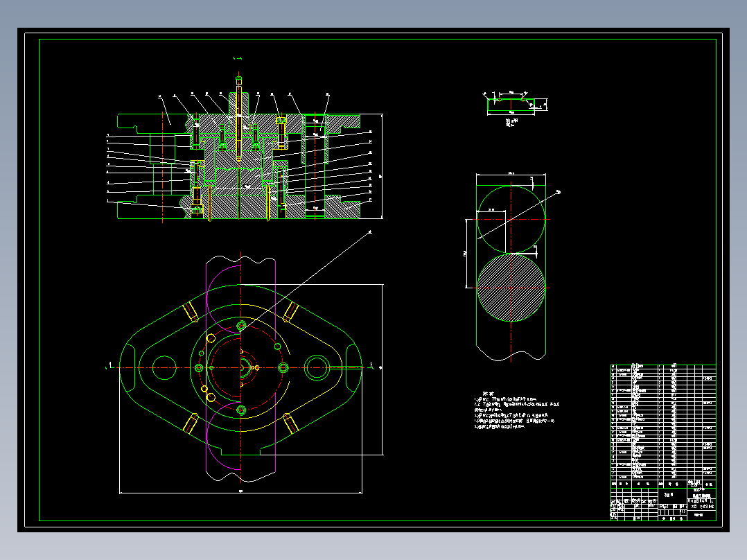
Task: Select the yellow pin at bottom of section view
Action: point(209,204)
